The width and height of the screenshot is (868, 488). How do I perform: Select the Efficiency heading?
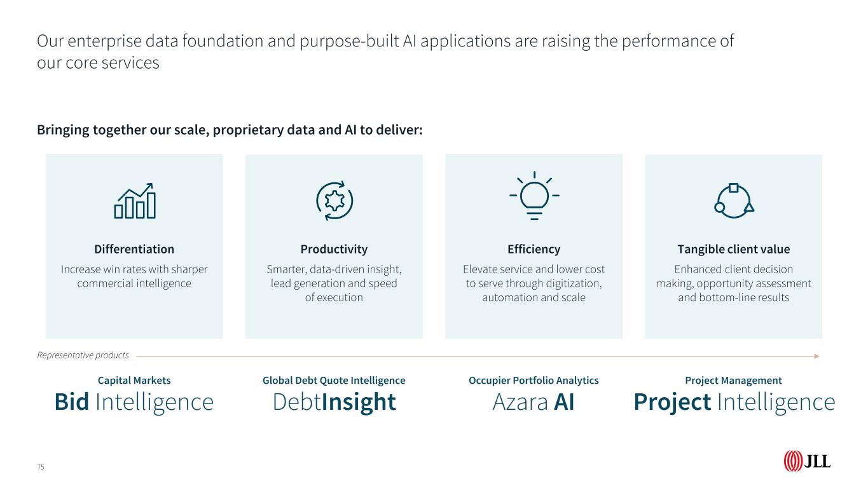tap(534, 249)
